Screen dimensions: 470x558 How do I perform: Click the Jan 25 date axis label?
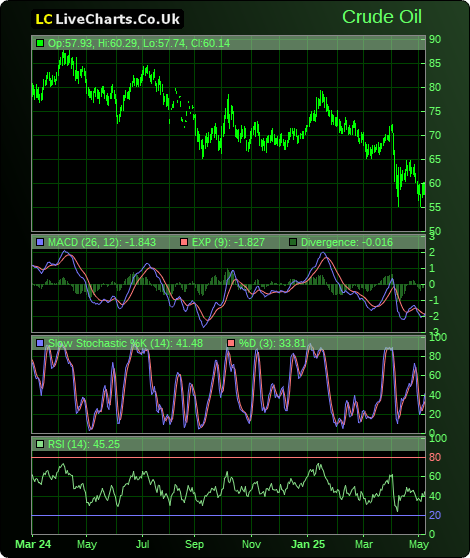pyautogui.click(x=308, y=544)
